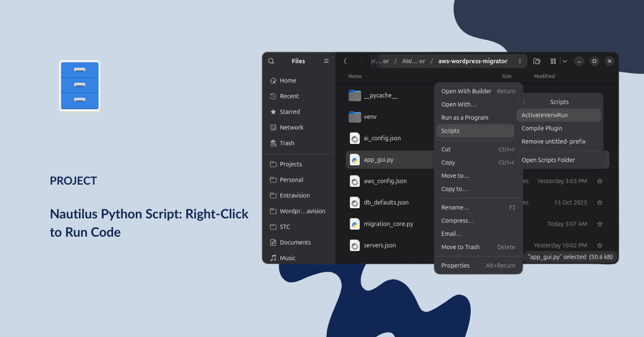Open the Starred location in the sidebar

click(289, 112)
